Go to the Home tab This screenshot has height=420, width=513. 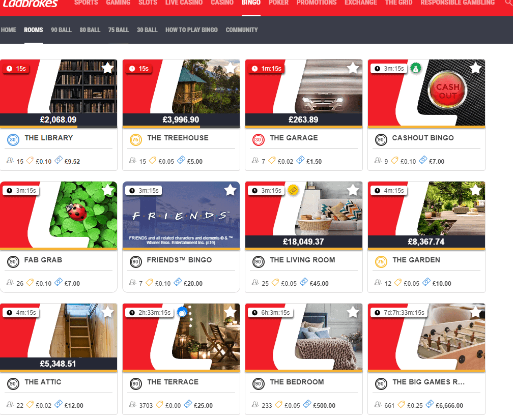point(9,29)
